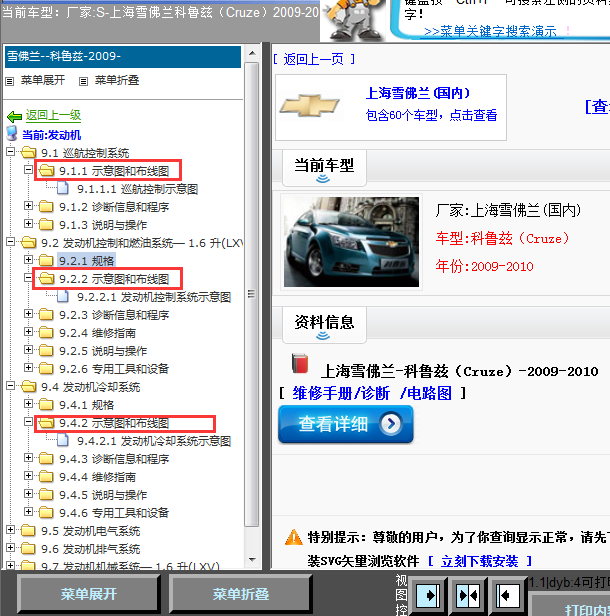Click 立刻下载安装 SVG download link

[x=479, y=561]
